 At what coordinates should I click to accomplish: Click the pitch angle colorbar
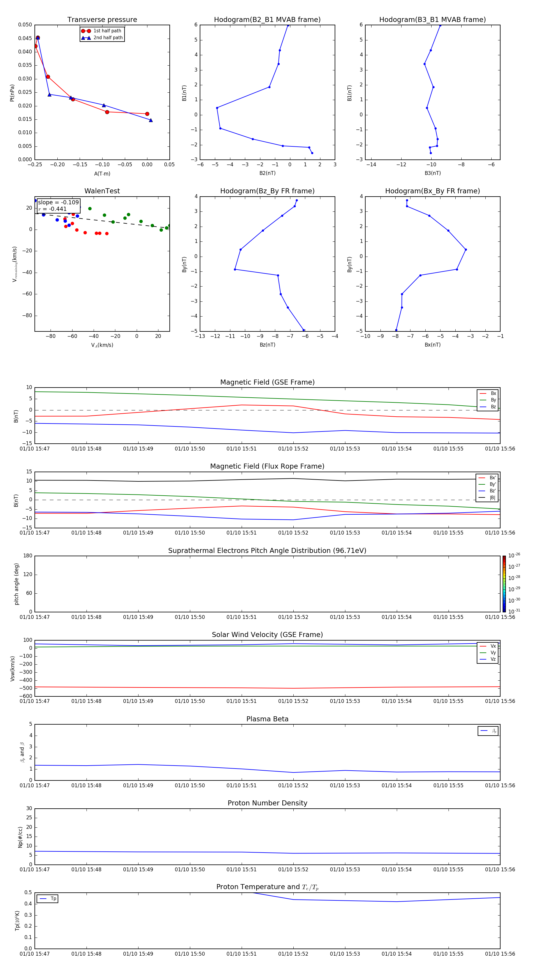click(x=504, y=584)
